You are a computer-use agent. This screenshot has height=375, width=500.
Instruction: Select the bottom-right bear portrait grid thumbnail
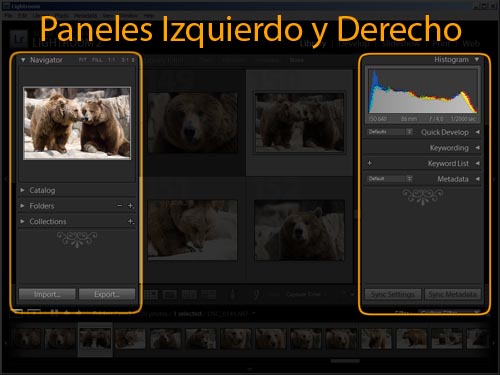299,230
